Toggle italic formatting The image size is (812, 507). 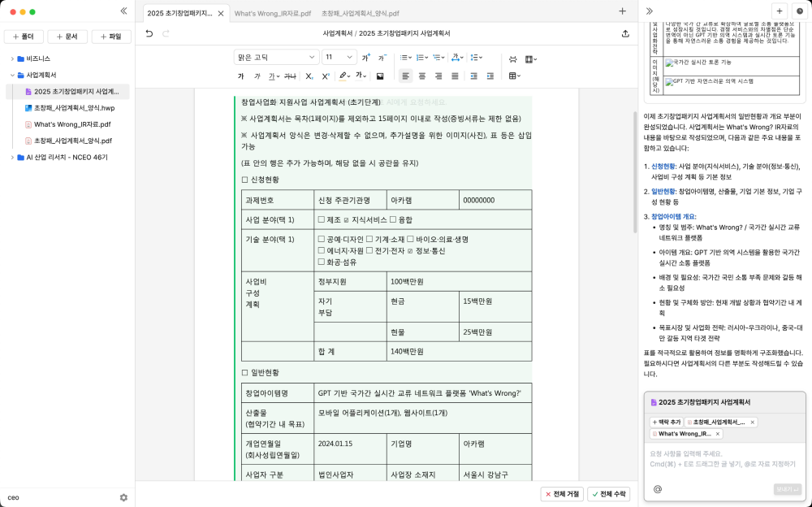click(x=257, y=76)
